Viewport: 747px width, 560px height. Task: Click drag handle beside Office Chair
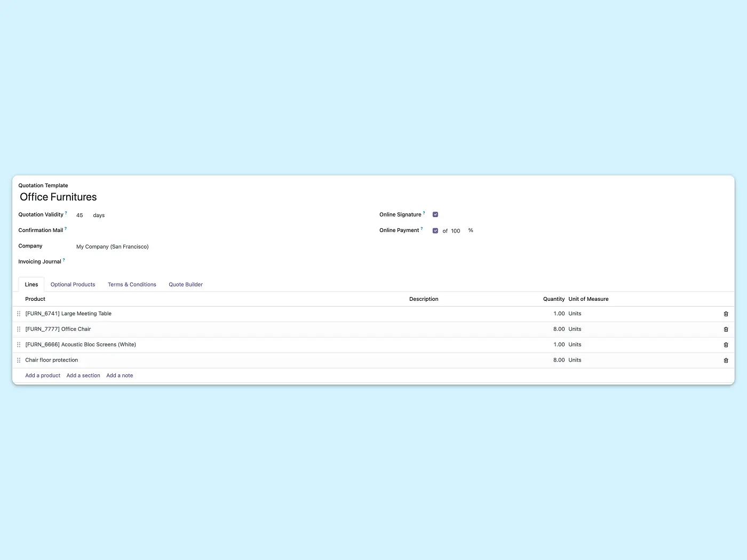coord(19,330)
